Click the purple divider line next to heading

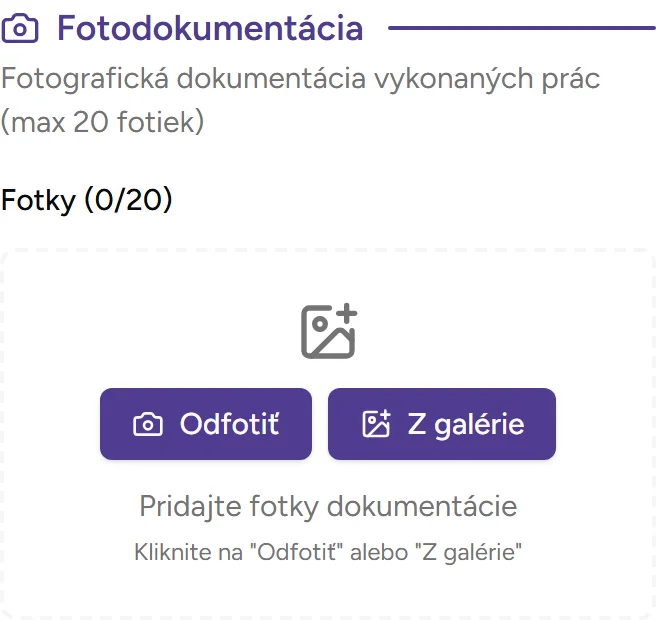point(520,29)
